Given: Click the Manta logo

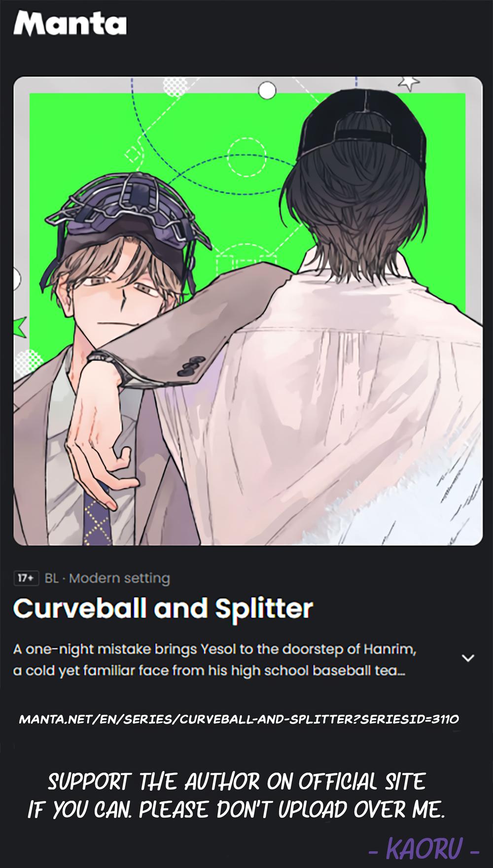Looking at the screenshot, I should click(70, 24).
